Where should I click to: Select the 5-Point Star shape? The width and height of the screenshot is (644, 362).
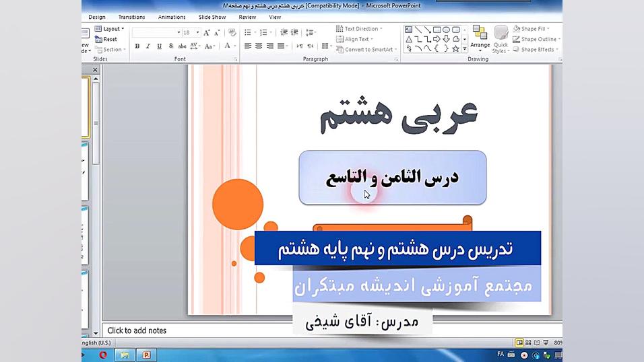pyautogui.click(x=456, y=49)
